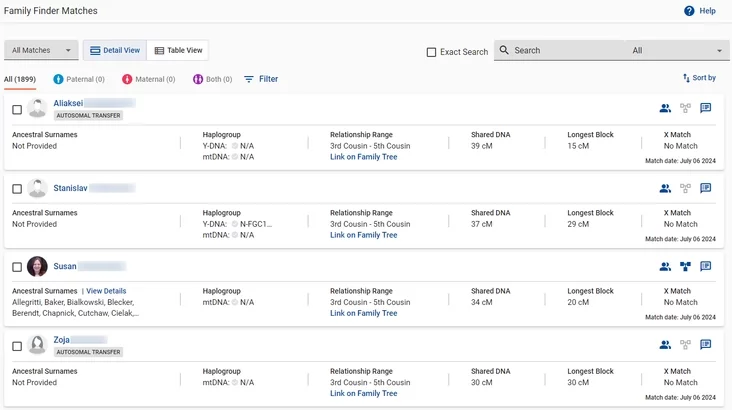Click Link on Family Tree for Stanislav

[364, 235]
